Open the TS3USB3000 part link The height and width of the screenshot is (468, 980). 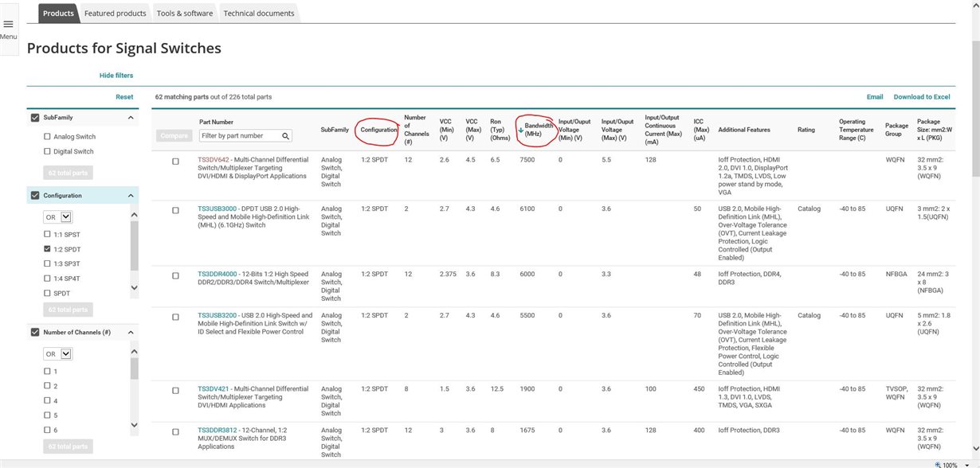(x=218, y=209)
